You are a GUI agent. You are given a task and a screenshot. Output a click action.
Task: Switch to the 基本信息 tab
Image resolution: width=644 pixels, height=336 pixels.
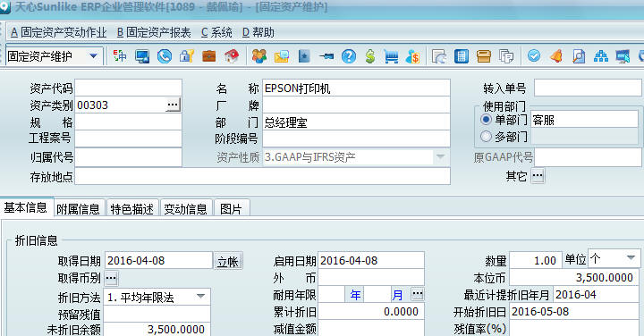(26, 208)
